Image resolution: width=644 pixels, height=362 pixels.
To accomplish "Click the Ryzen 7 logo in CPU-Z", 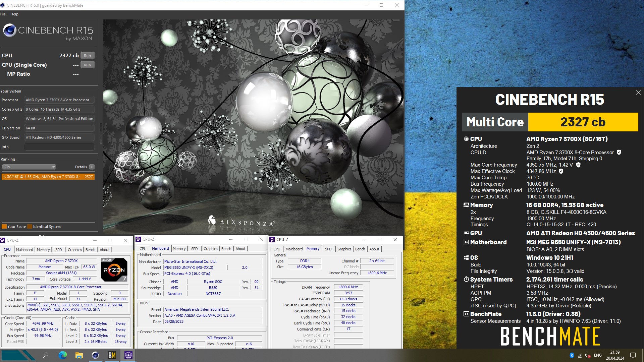I will click(x=114, y=269).
